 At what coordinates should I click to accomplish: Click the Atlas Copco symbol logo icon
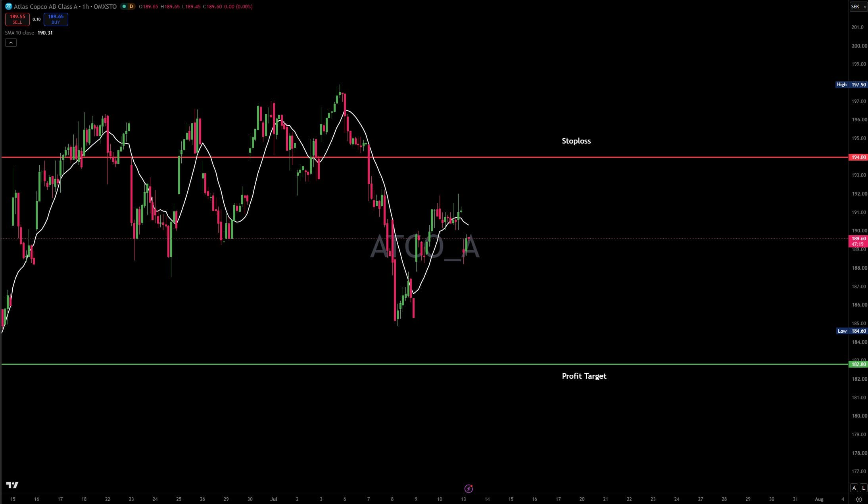pyautogui.click(x=8, y=6)
